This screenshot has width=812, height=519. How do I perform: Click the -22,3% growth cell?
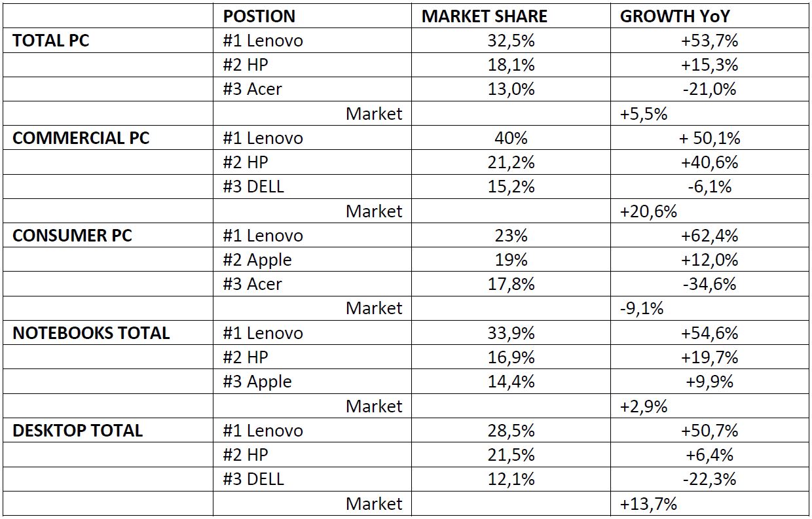coord(709,479)
